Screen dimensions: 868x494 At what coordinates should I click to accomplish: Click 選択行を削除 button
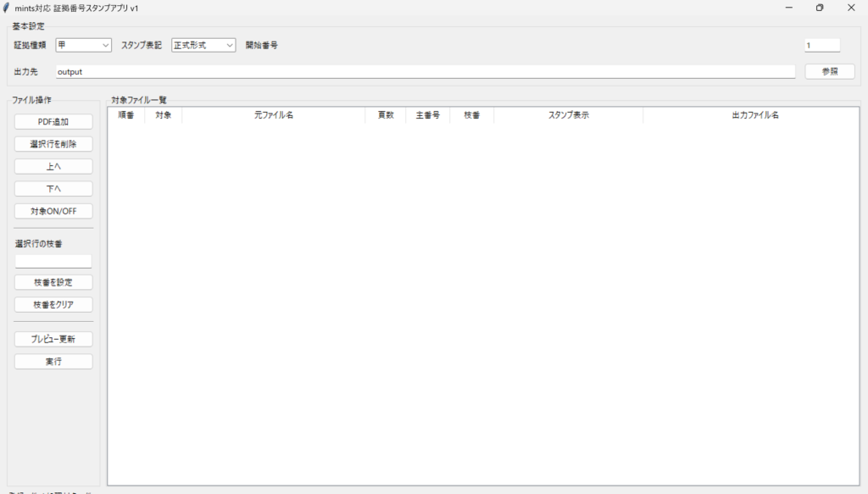[x=53, y=144]
